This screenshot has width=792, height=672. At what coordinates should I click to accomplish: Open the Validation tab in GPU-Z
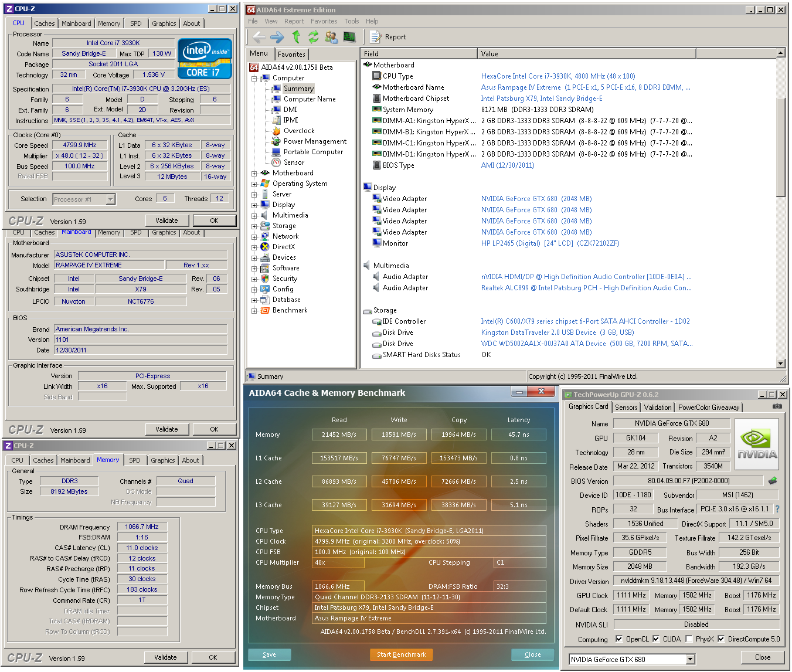(658, 407)
